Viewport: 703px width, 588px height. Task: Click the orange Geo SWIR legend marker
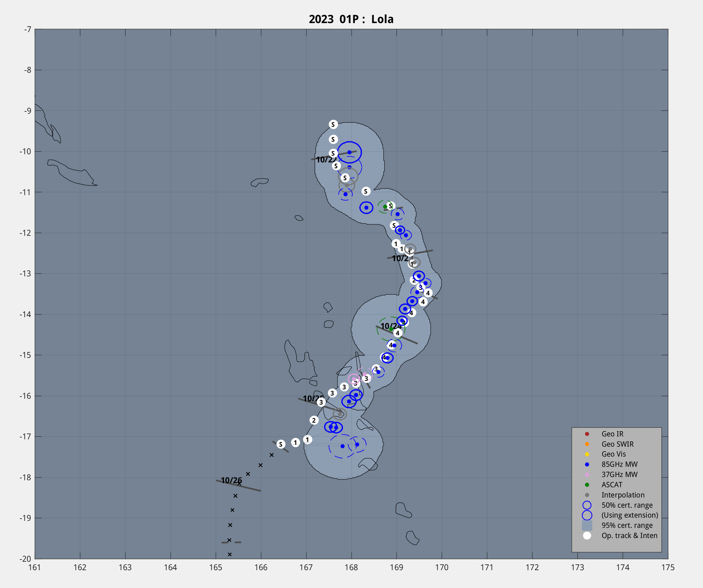[x=587, y=444]
